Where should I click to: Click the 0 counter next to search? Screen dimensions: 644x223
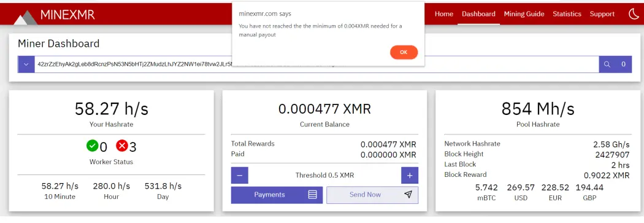tap(624, 64)
